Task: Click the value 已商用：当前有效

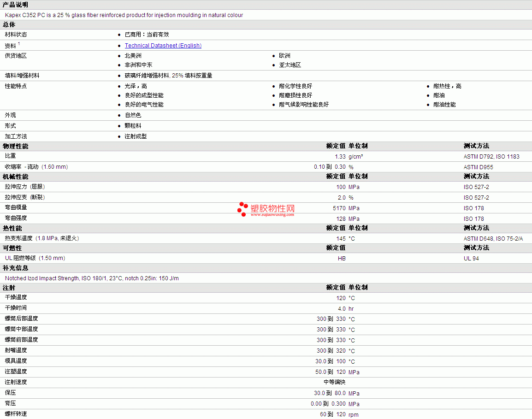Action: tap(147, 35)
